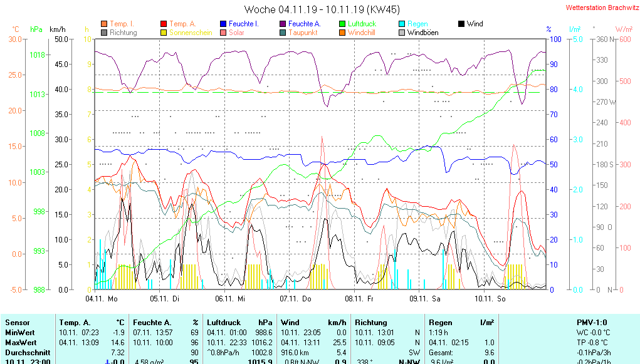
Task: Click the purple Feuchte A. legend square
Action: (x=283, y=24)
